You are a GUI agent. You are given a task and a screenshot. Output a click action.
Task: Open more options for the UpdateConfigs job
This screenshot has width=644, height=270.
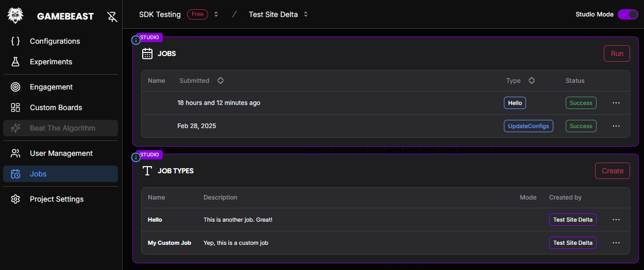(616, 126)
